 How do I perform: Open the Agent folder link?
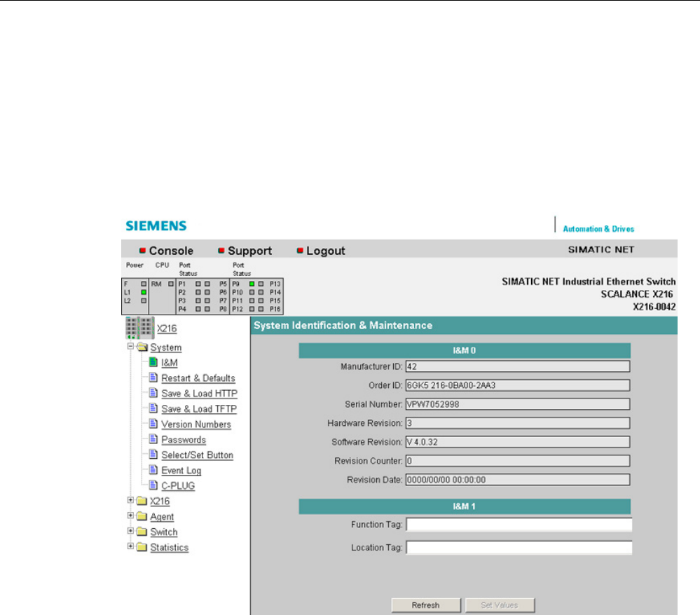[x=162, y=517]
